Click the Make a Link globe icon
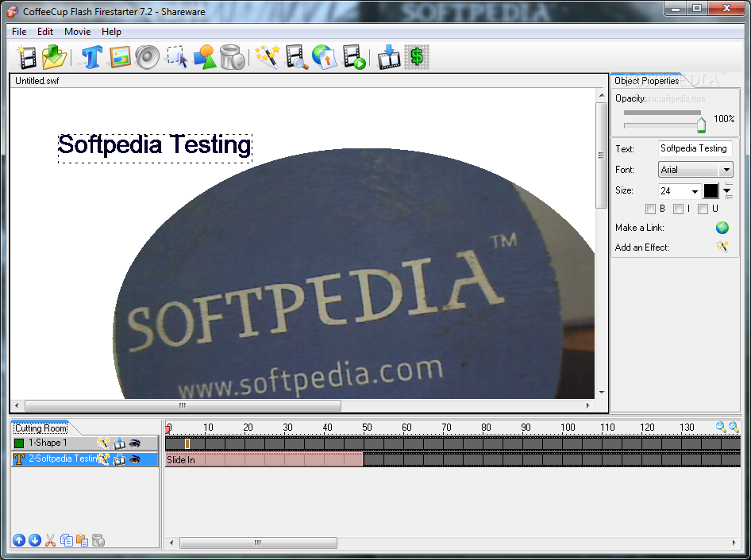751x560 pixels. tap(722, 228)
